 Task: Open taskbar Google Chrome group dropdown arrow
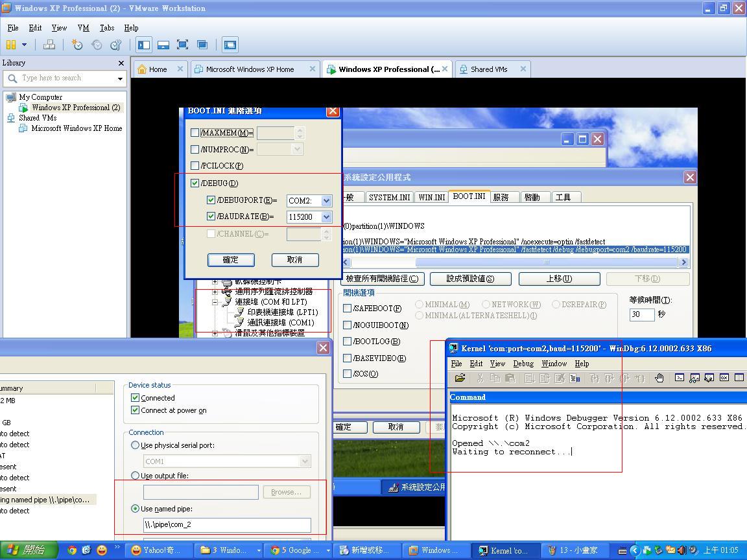click(x=328, y=550)
